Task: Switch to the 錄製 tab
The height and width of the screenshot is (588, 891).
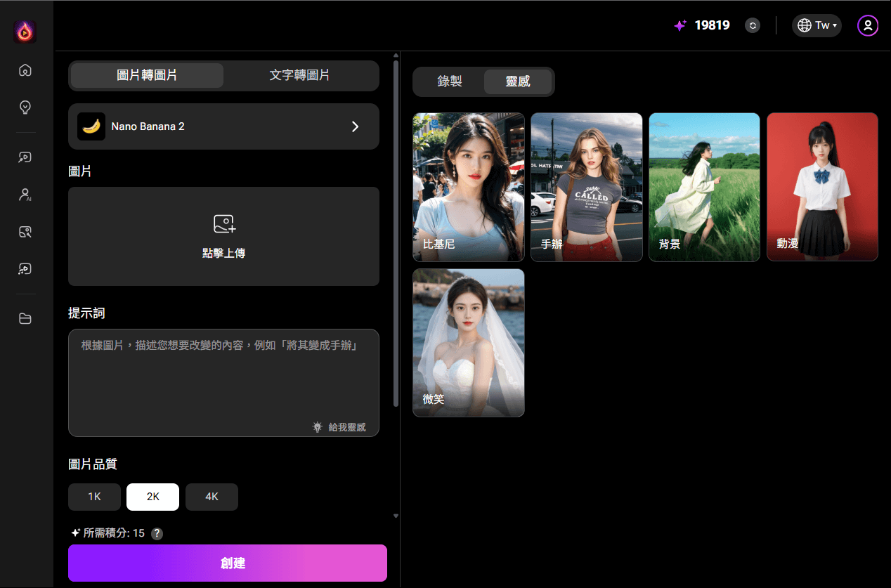Action: pos(450,81)
